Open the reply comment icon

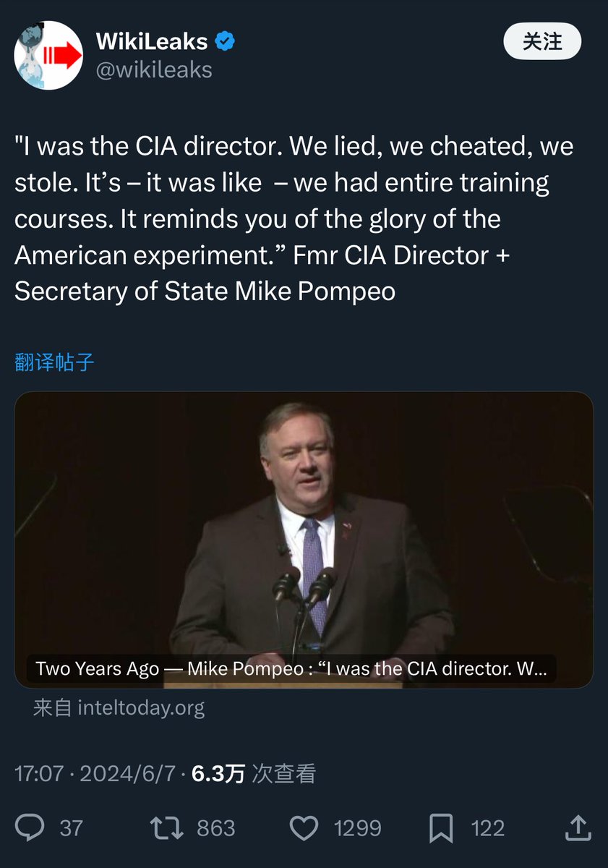coord(30,827)
